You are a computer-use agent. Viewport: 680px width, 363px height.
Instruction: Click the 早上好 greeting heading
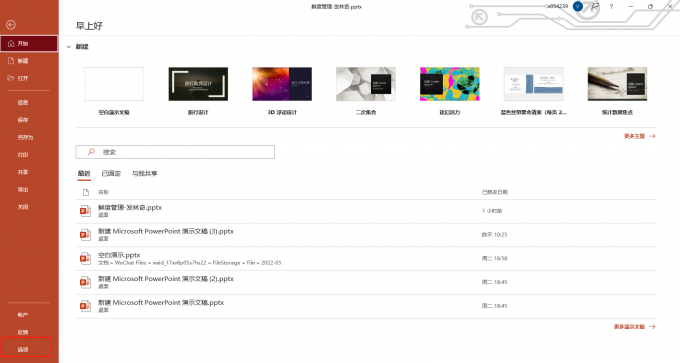pos(89,26)
